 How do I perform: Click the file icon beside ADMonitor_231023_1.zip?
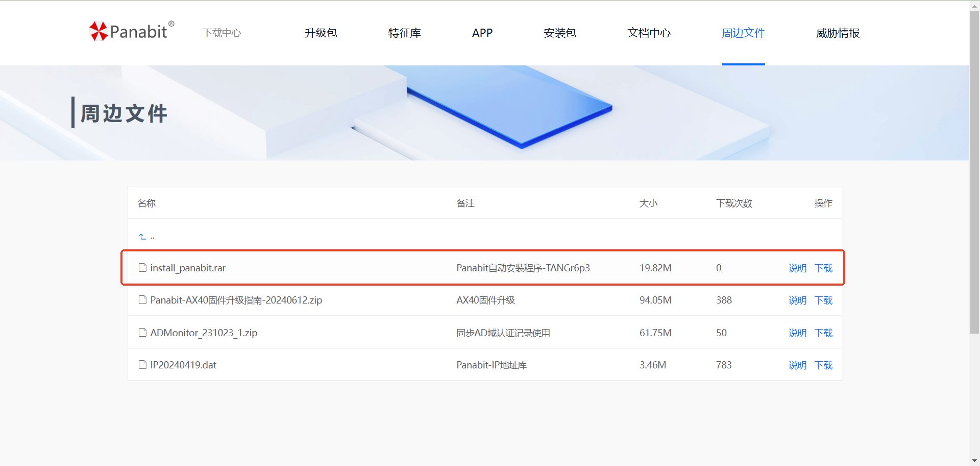[142, 332]
